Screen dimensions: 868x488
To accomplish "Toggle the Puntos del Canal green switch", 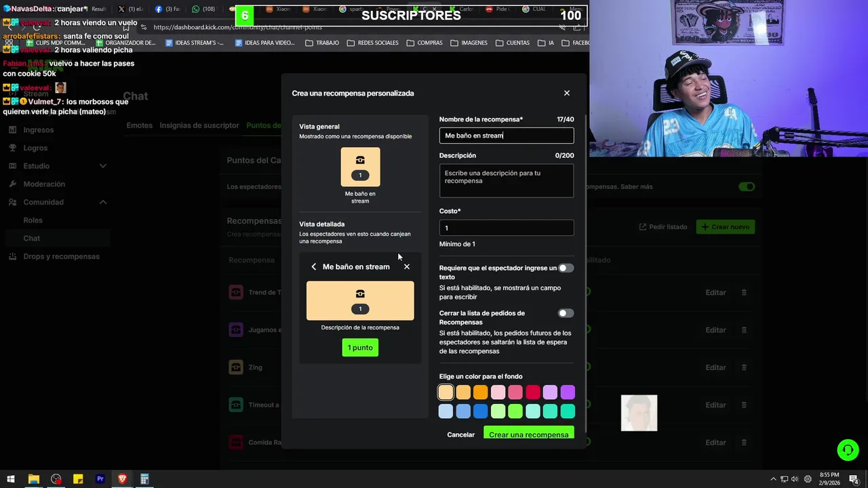I will 747,186.
